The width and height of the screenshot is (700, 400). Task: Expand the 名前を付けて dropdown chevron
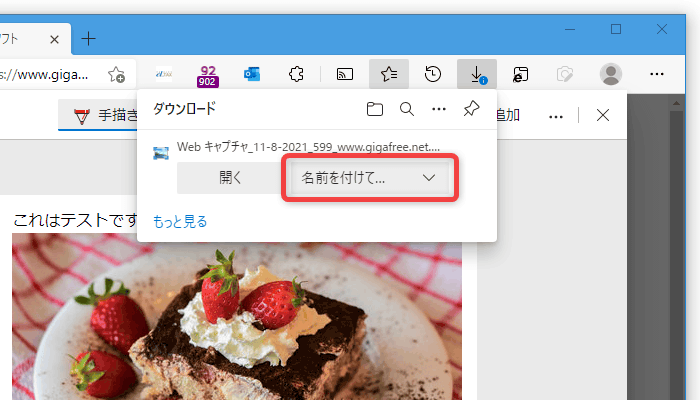click(x=429, y=178)
